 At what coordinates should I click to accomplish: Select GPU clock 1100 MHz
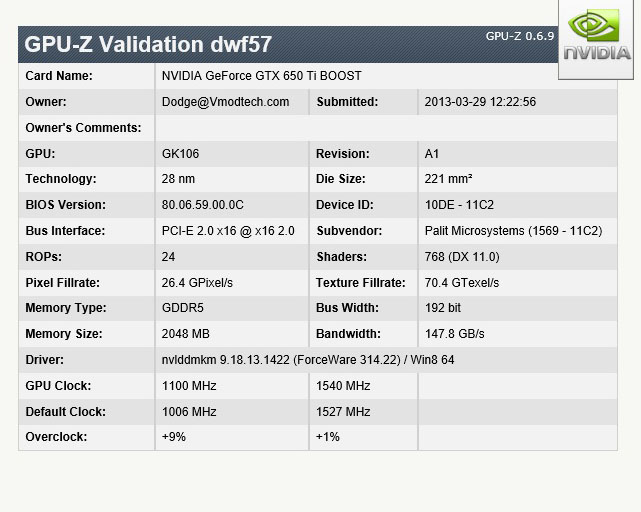click(x=189, y=386)
